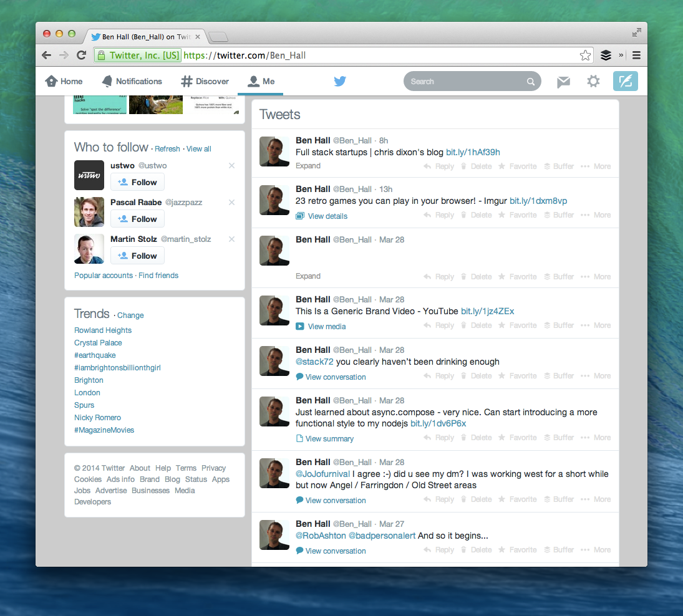Click the search magnifier icon
The width and height of the screenshot is (683, 616).
click(531, 82)
